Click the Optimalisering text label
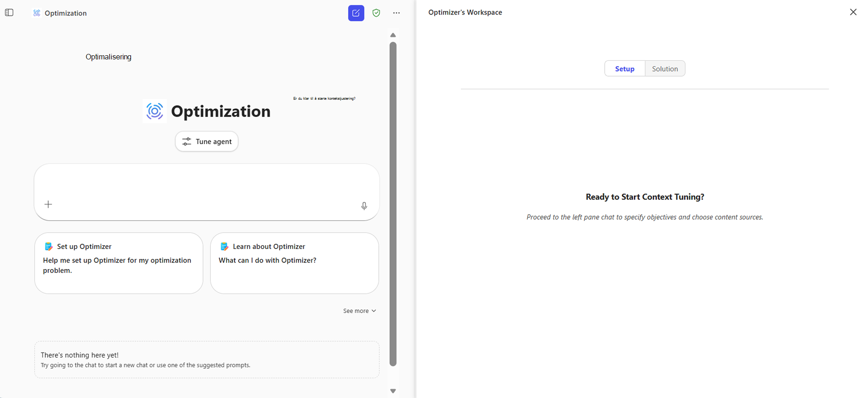The width and height of the screenshot is (868, 398). (108, 57)
